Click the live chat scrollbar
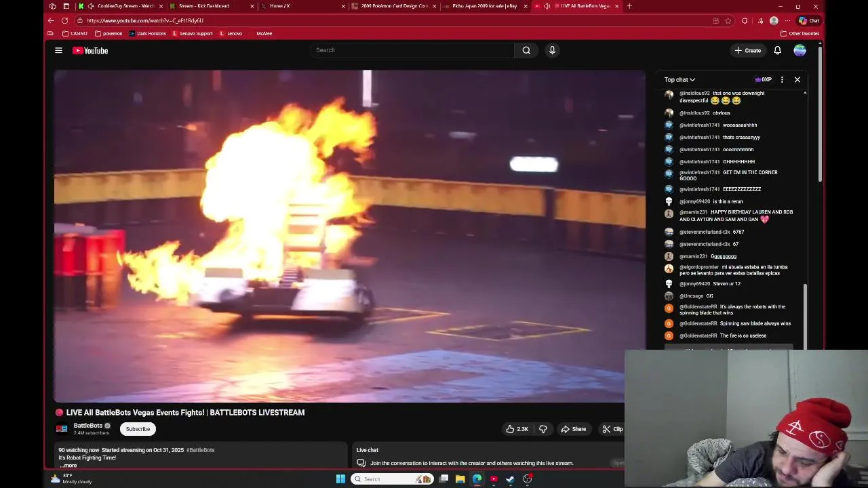The image size is (868, 488). [x=805, y=316]
